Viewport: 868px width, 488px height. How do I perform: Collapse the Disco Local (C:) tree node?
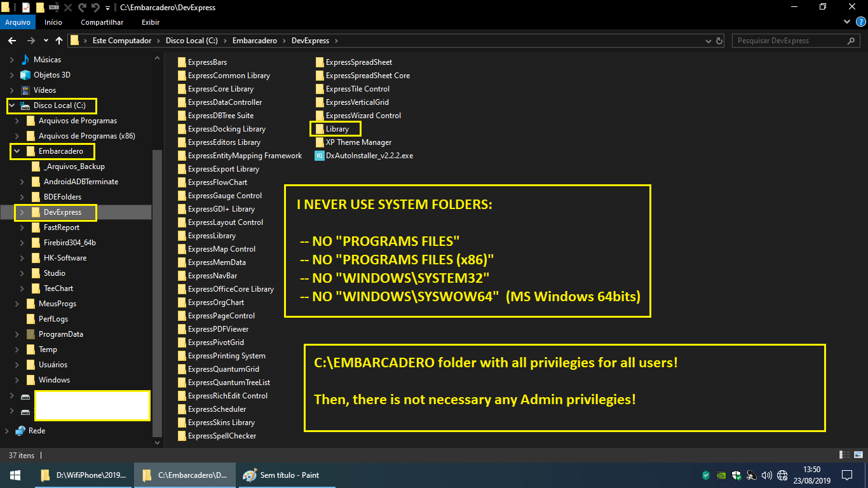pos(12,105)
